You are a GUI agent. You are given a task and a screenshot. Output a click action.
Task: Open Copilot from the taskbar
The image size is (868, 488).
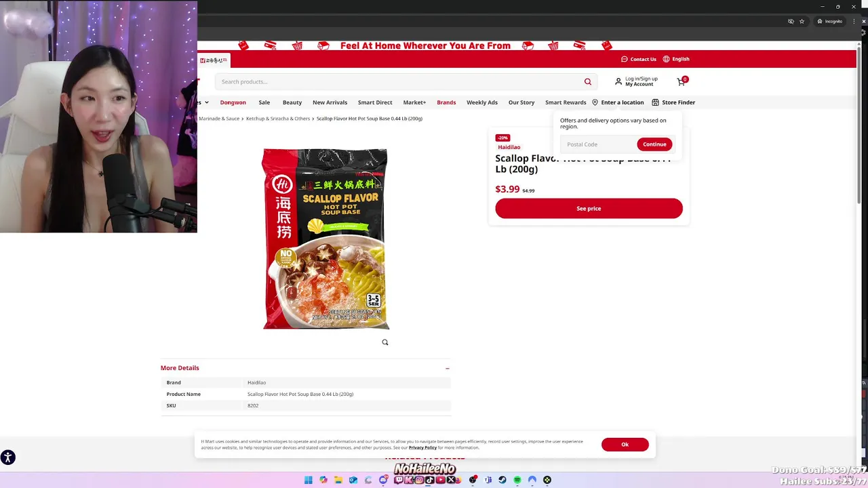tap(323, 480)
